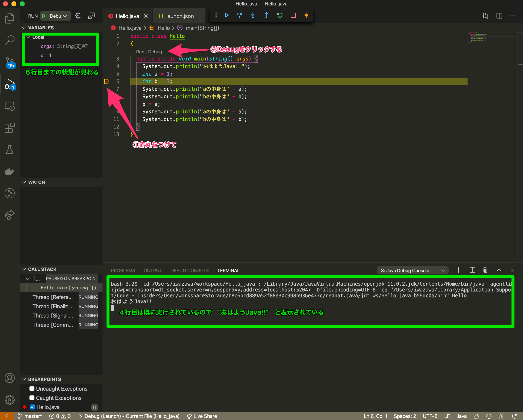Open the Run and Debug view icon
523x420 pixels.
click(10, 84)
